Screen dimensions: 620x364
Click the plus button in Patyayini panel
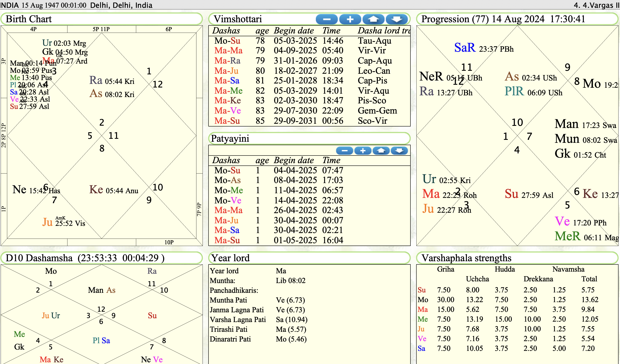pos(363,151)
